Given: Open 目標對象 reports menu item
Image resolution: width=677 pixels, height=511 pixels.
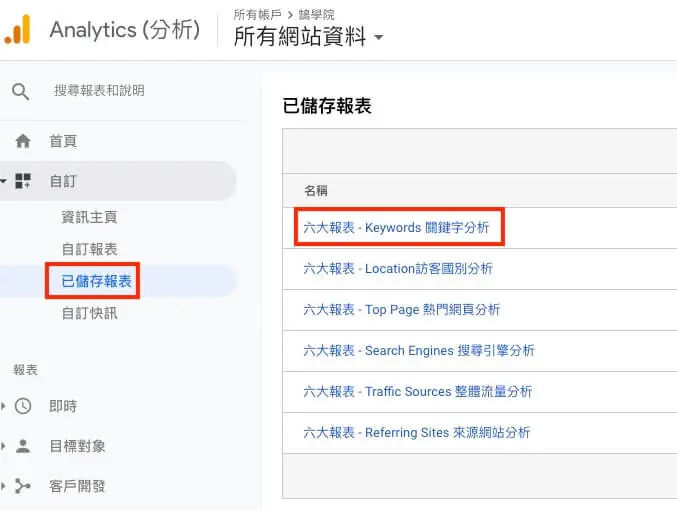Looking at the screenshot, I should pos(77,446).
